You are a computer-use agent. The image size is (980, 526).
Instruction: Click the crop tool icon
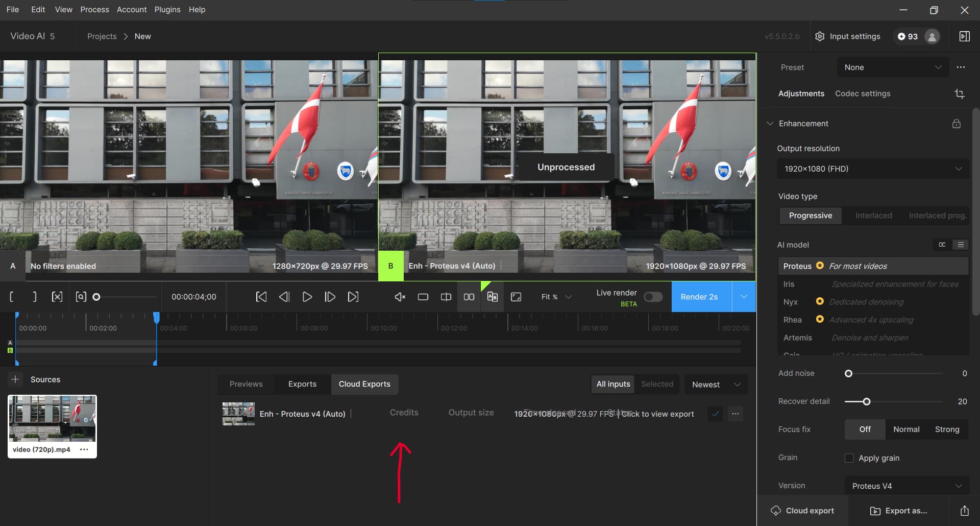tap(959, 94)
